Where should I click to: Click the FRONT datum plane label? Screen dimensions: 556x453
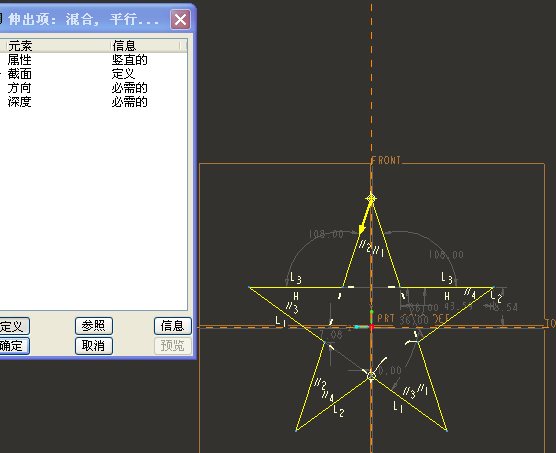(387, 161)
